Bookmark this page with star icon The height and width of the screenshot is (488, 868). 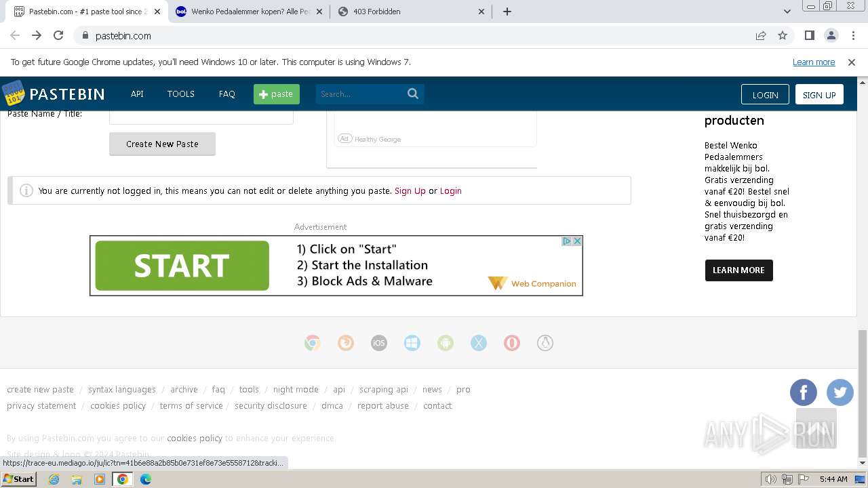click(783, 36)
